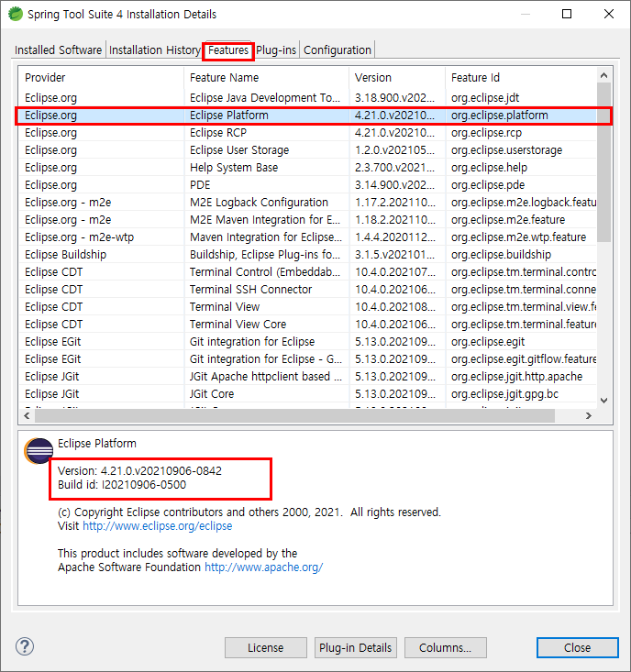The height and width of the screenshot is (672, 631).
Task: Click the vertical scrollbar thumb
Action: point(604,162)
